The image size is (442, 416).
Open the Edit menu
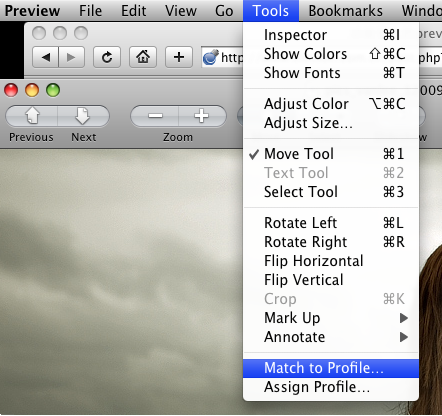(133, 11)
